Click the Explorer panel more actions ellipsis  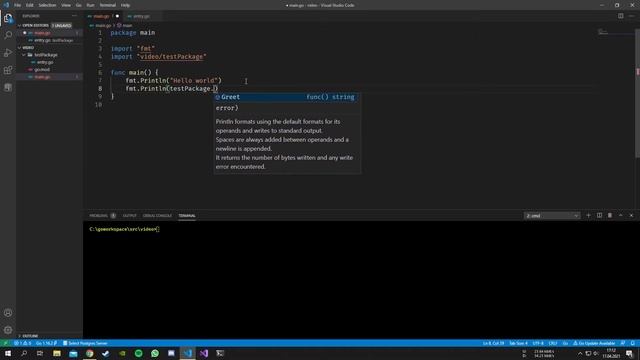click(x=74, y=16)
